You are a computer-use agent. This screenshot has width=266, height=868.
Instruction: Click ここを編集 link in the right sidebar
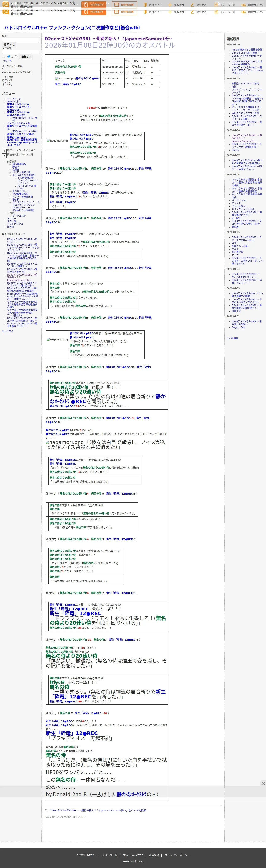(x=232, y=338)
